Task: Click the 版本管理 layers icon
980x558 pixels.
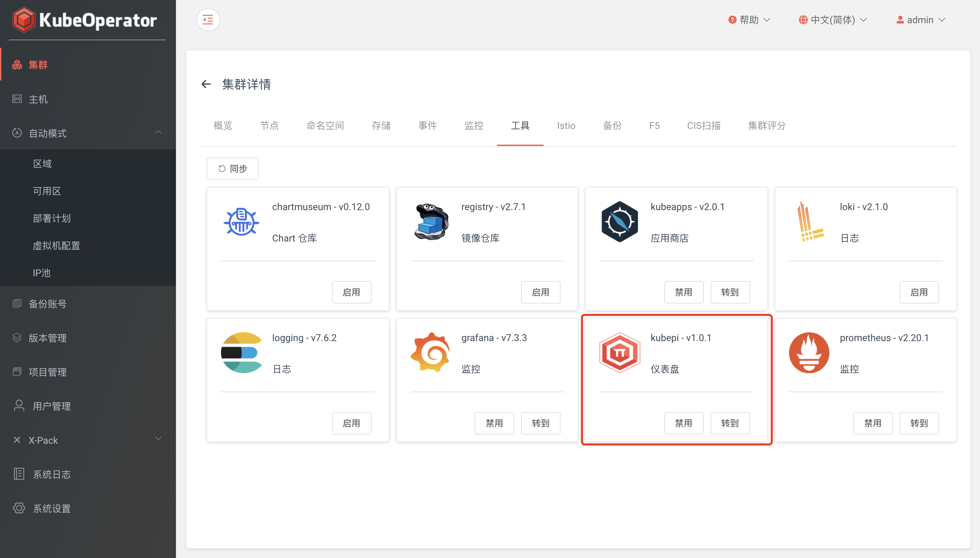Action: [x=17, y=338]
